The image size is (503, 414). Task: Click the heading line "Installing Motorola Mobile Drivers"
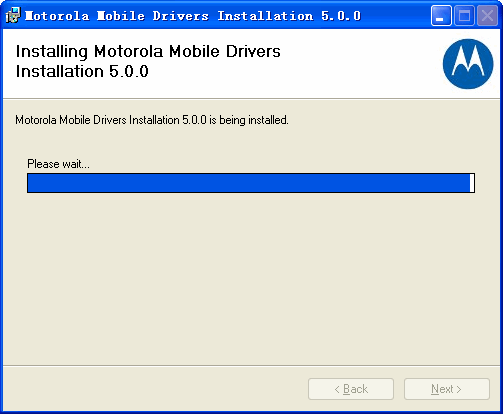click(148, 52)
